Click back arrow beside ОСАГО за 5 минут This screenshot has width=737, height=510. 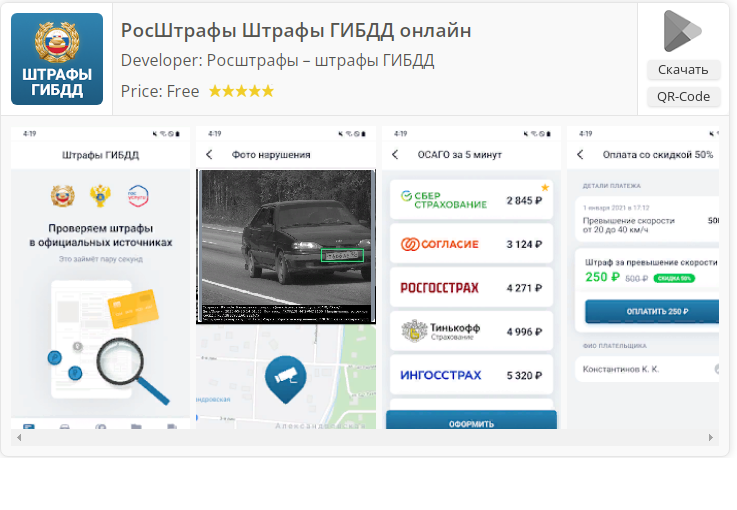395,154
